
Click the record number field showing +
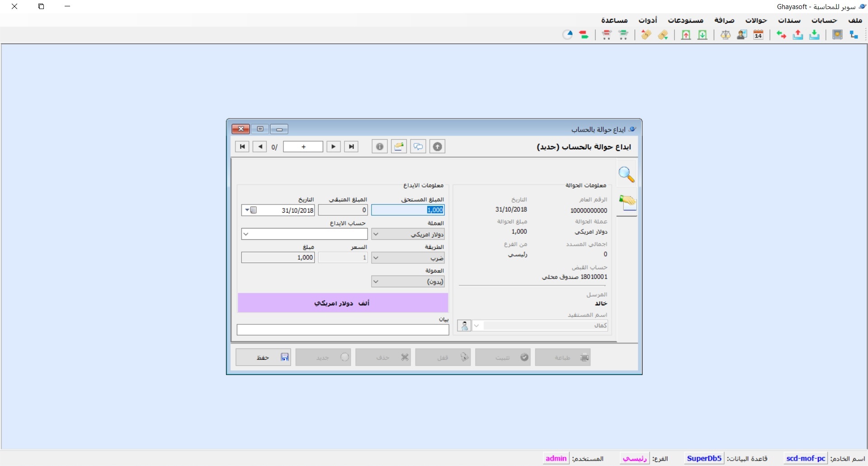click(x=303, y=147)
